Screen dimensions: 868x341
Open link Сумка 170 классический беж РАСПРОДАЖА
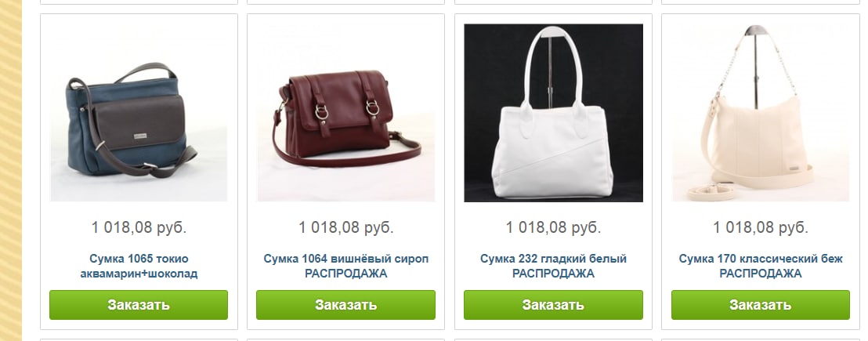[761, 267]
